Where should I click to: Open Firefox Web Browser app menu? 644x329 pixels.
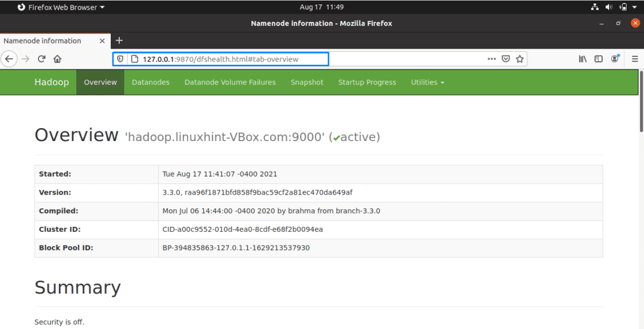61,7
